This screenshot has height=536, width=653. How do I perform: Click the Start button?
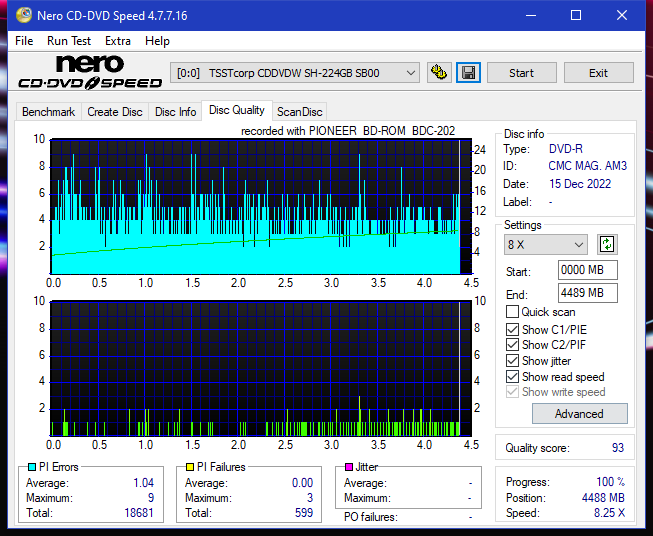521,73
